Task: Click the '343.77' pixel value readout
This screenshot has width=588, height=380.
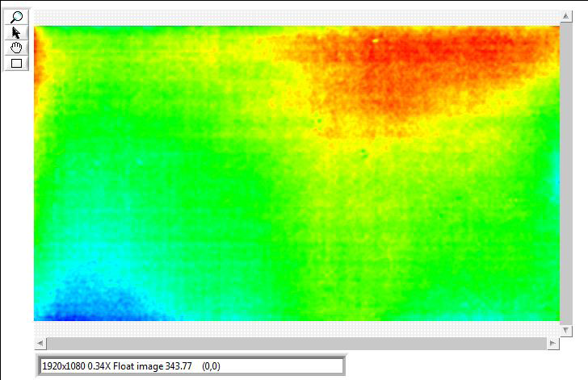Action: point(178,366)
